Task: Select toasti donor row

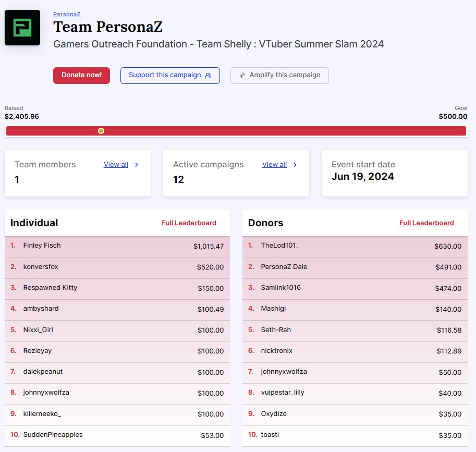Action: click(x=355, y=436)
